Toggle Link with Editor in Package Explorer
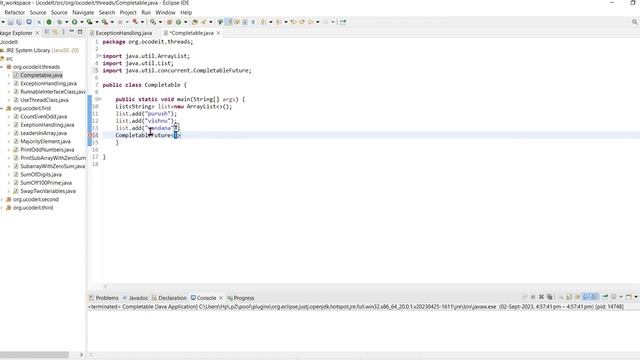Image resolution: width=640 pixels, height=360 pixels. coord(55,32)
